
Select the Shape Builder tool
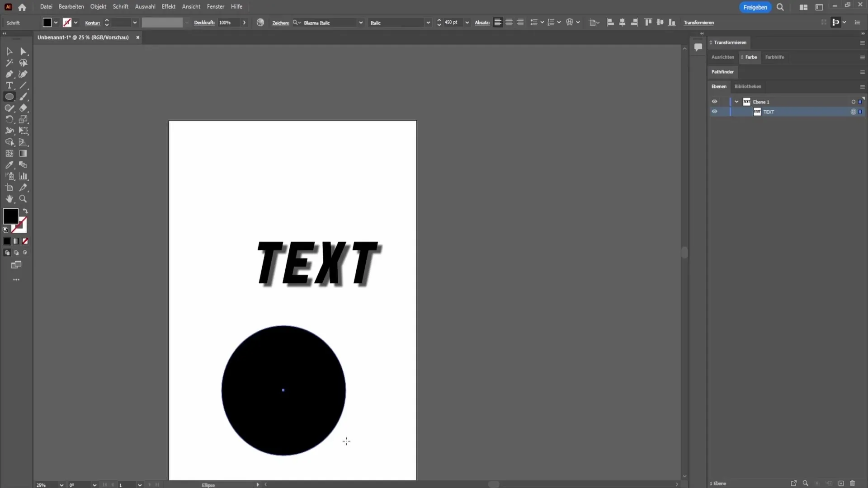(9, 142)
